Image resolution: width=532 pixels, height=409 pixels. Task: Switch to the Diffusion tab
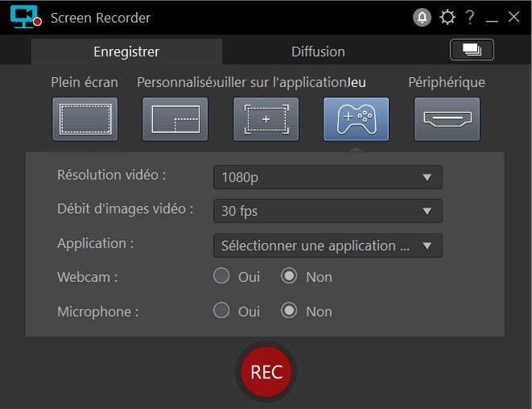click(318, 52)
